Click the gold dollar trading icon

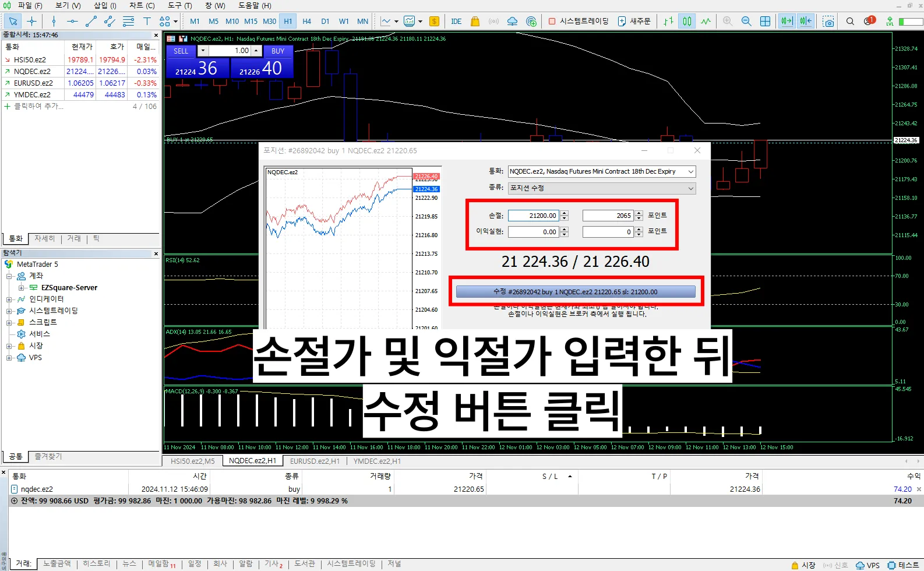pos(434,21)
